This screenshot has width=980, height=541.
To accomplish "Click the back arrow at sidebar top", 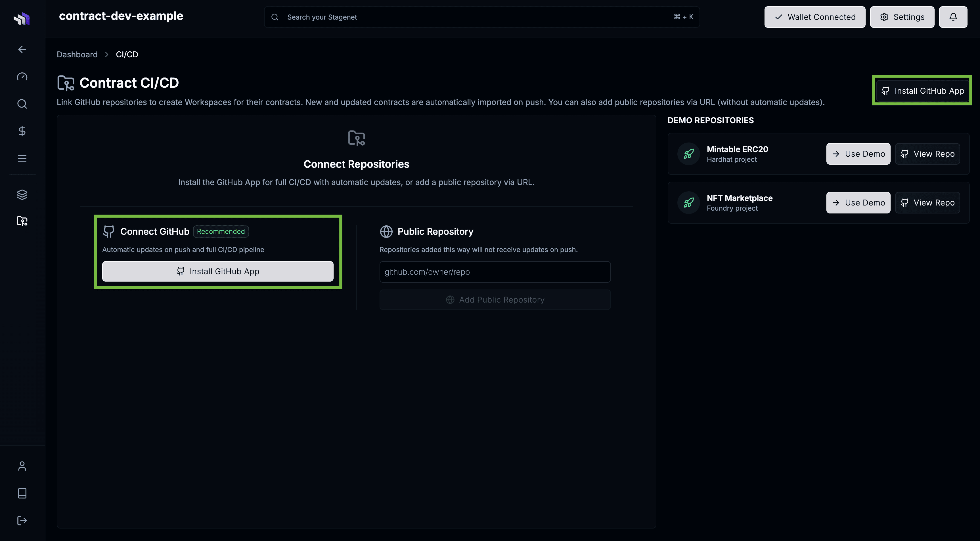I will [x=22, y=49].
